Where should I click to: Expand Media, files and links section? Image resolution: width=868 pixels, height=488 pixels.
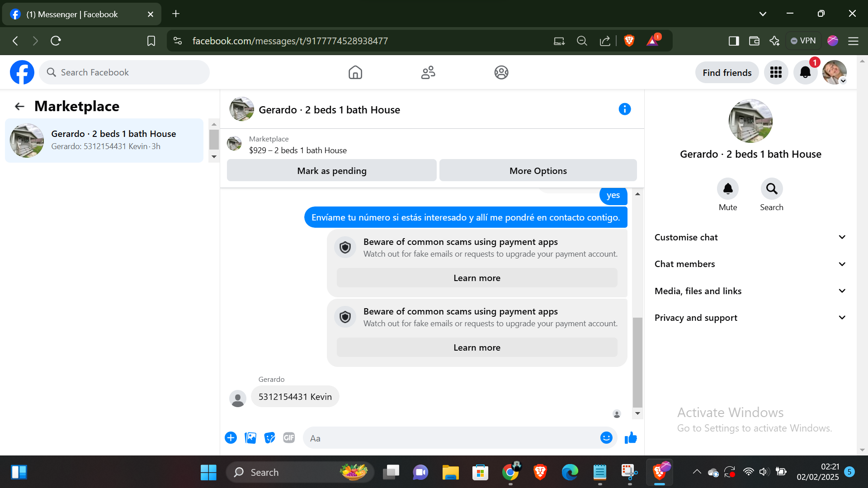point(750,291)
